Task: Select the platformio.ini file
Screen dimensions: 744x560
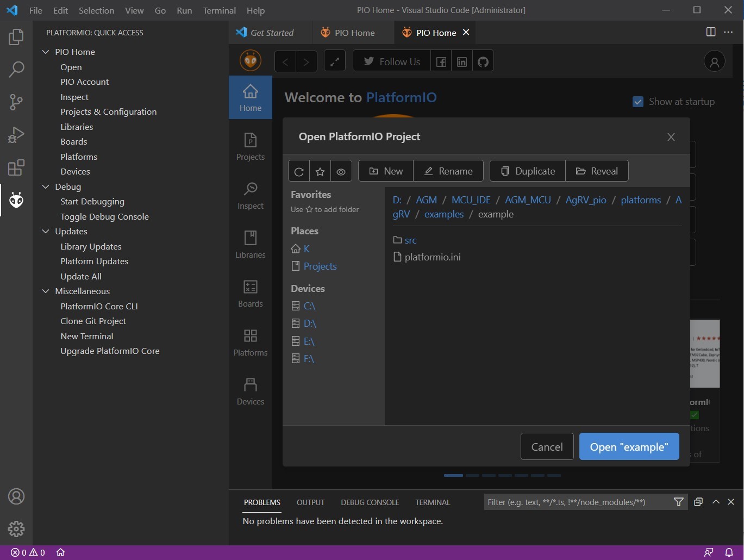Action: pos(427,257)
